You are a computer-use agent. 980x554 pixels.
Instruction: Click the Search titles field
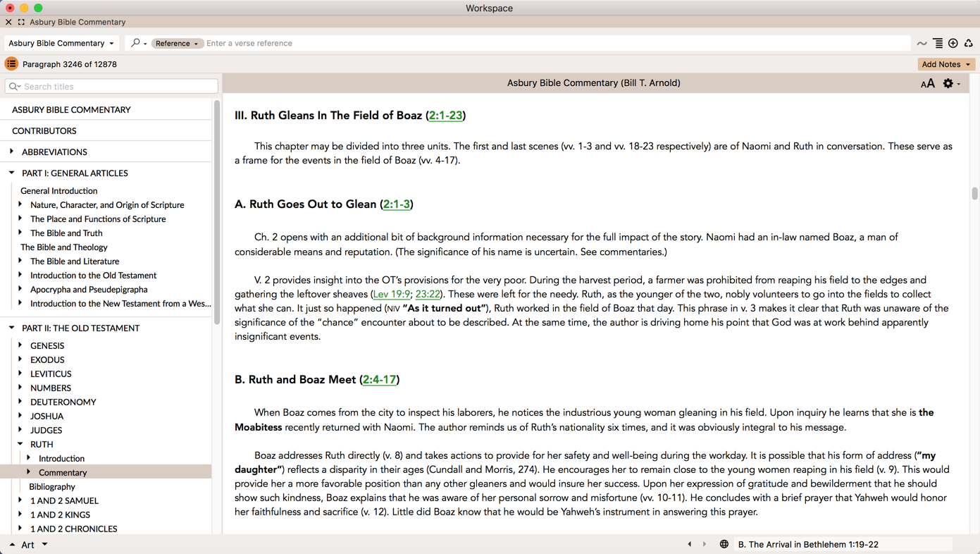pos(111,86)
